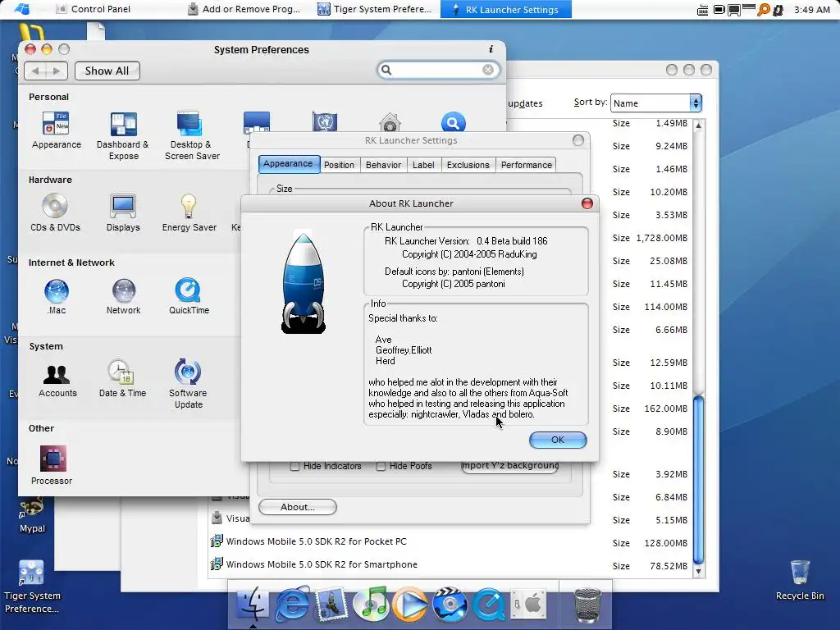
Task: Switch to Control Panel taskbar item
Action: point(94,9)
